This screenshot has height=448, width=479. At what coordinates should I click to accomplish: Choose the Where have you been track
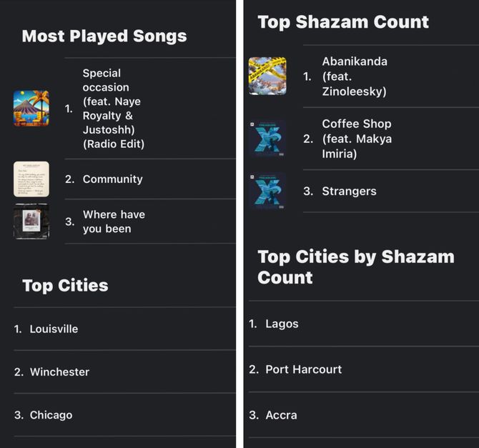114,221
